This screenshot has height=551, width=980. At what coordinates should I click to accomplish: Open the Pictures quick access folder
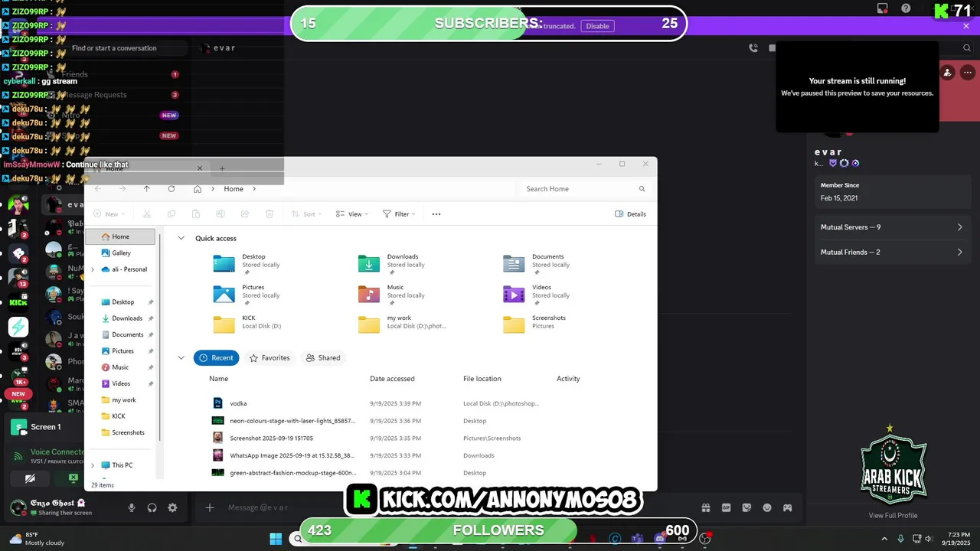point(247,295)
